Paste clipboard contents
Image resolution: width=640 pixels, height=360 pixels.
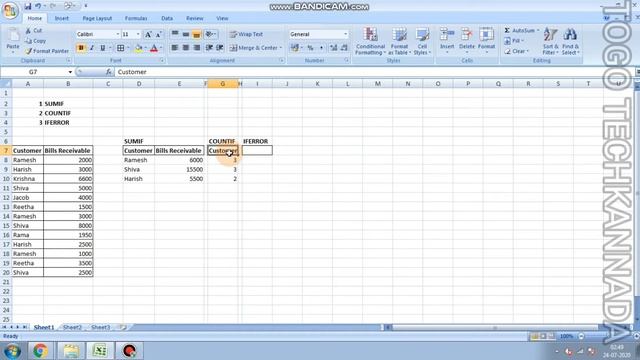(x=13, y=40)
